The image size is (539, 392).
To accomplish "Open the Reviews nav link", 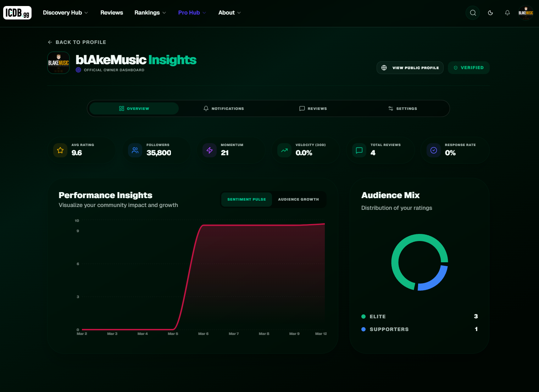I will 112,13.
